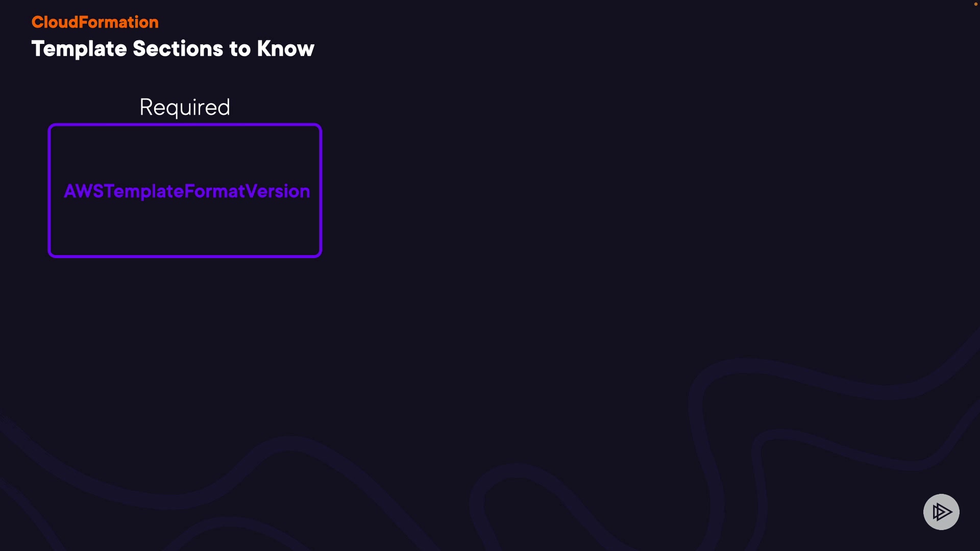Screen dimensions: 980x551
Task: Click the right edge of the purple box
Action: click(x=320, y=191)
